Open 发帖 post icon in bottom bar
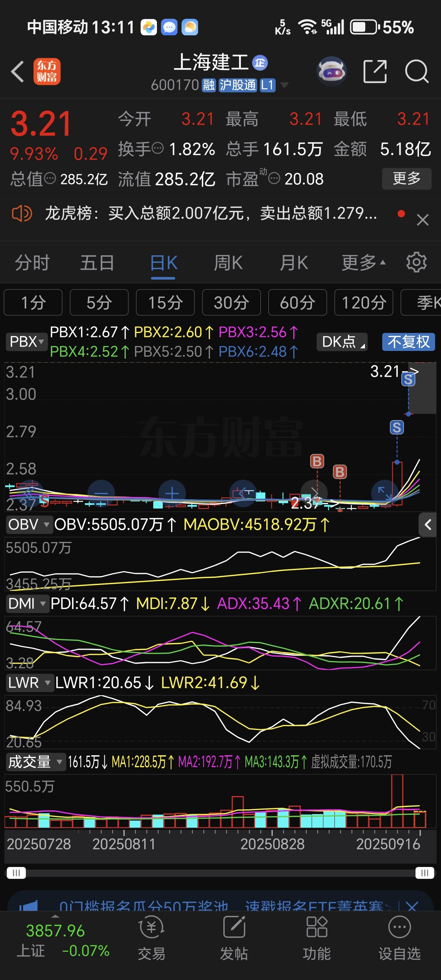 tap(234, 939)
